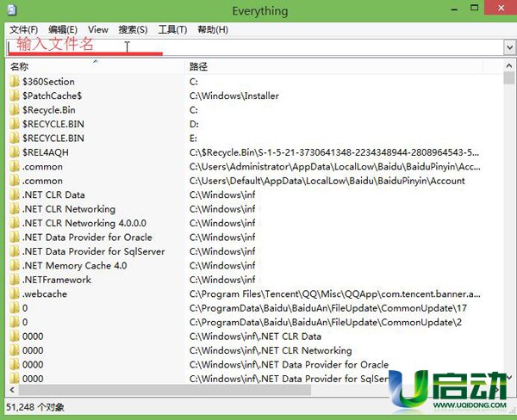Select .NET CLR Networking entry name

pos(69,209)
